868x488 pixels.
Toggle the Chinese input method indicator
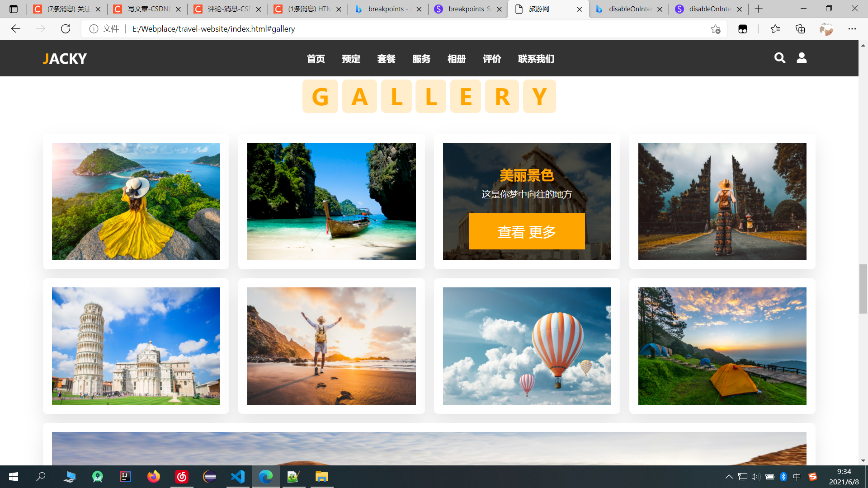[797, 477]
